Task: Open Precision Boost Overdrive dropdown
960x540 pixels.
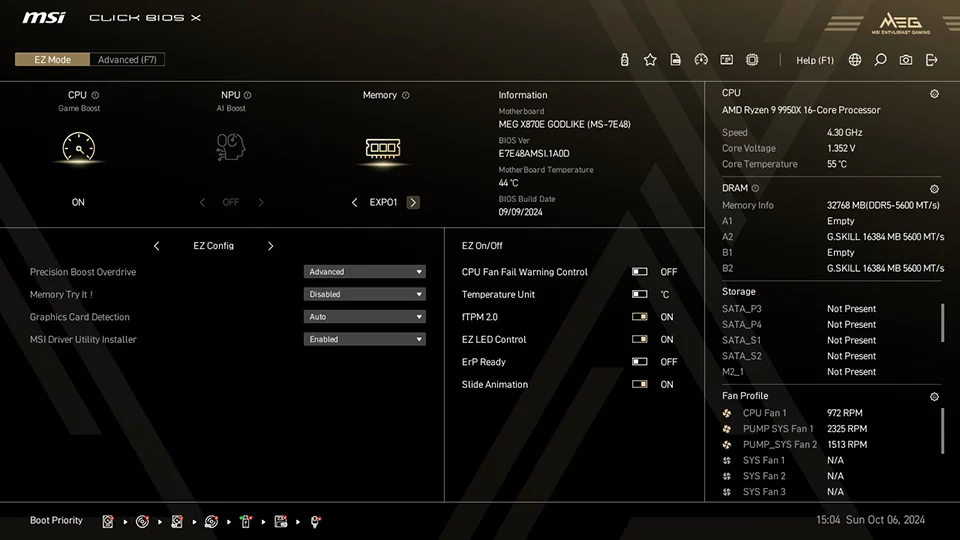Action: coord(364,271)
